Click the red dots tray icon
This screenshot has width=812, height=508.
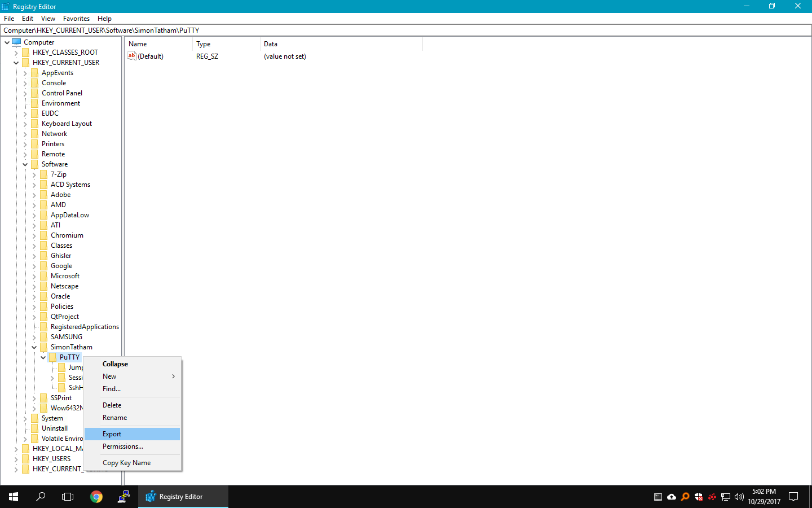712,497
